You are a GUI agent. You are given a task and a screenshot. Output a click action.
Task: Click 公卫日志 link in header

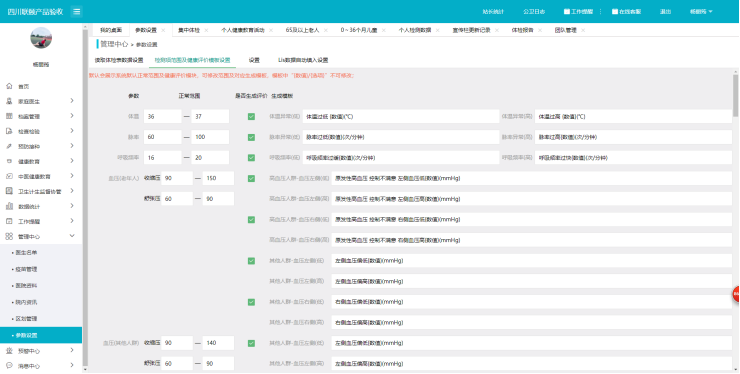534,11
